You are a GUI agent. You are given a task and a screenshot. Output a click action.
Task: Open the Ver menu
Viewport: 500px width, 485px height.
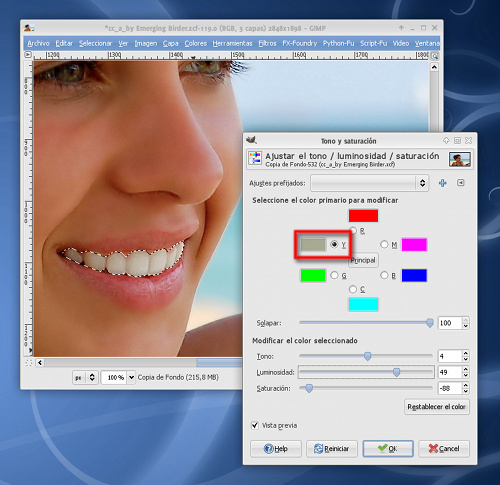(123, 43)
